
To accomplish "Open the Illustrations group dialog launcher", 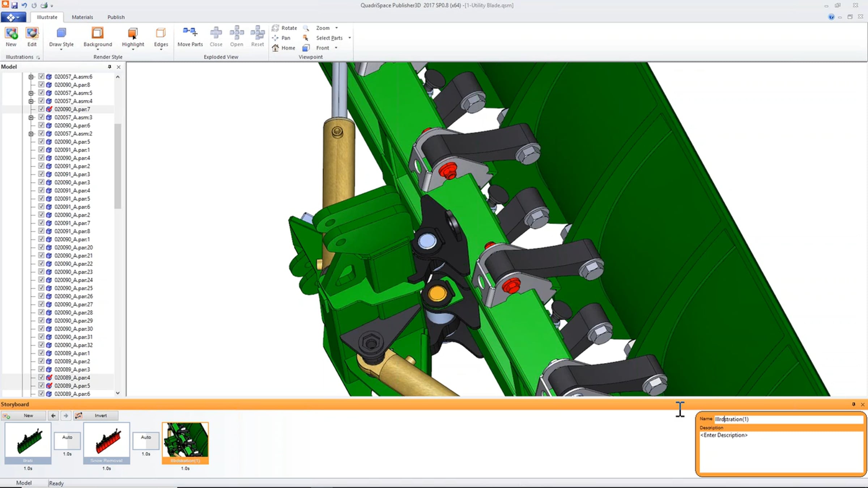I will point(38,57).
